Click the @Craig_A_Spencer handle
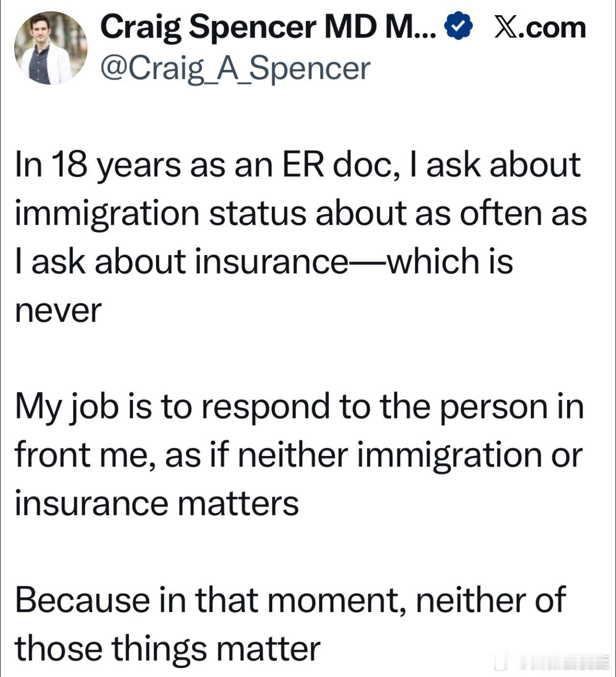 pyautogui.click(x=235, y=68)
